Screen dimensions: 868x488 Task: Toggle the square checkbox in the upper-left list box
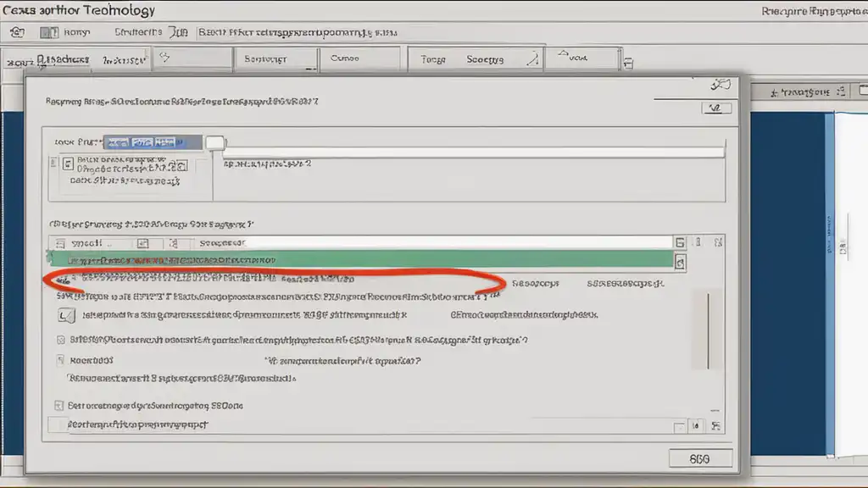pyautogui.click(x=68, y=164)
